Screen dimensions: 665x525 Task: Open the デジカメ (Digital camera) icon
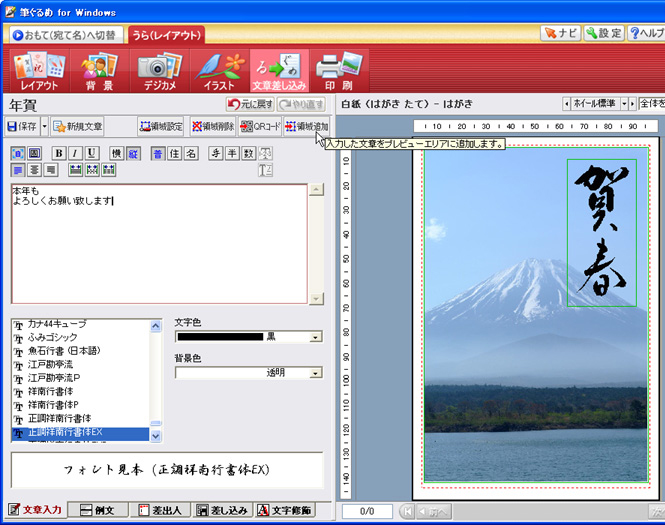159,71
